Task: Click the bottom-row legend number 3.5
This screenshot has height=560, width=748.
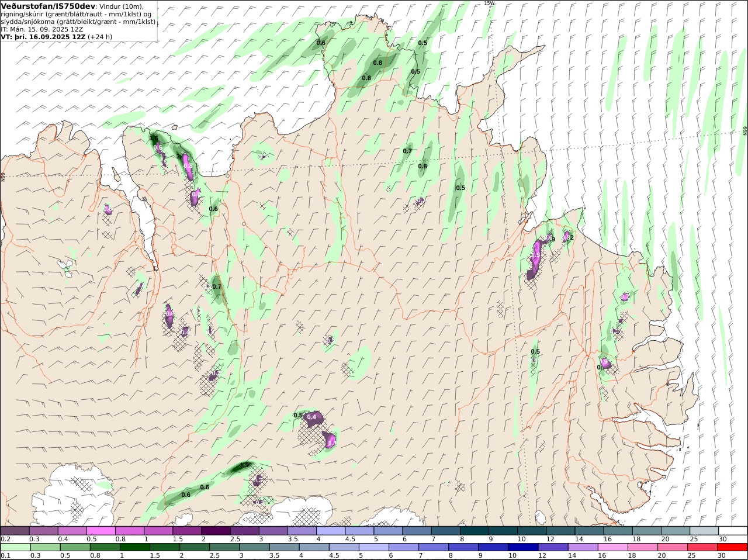Action: click(274, 555)
